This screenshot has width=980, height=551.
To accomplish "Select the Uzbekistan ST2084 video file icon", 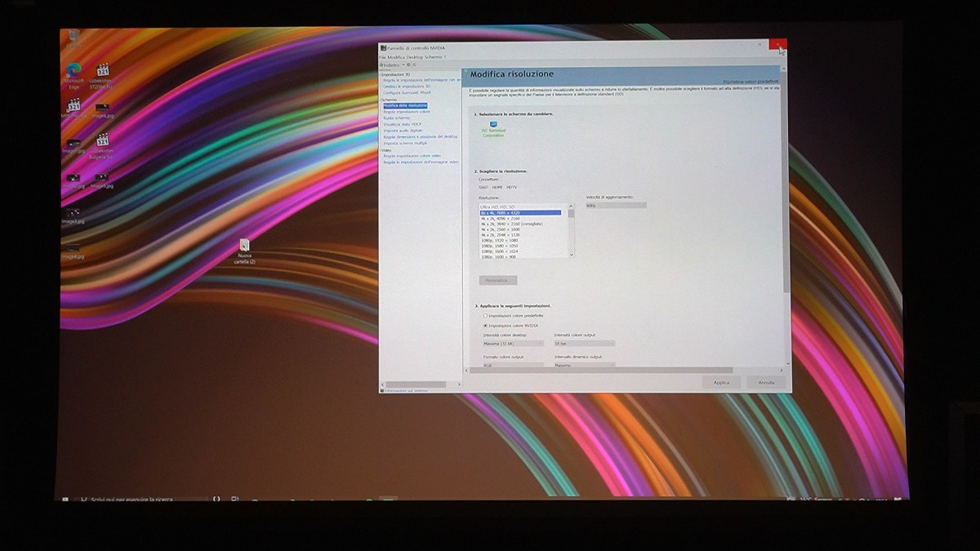I will click(103, 75).
